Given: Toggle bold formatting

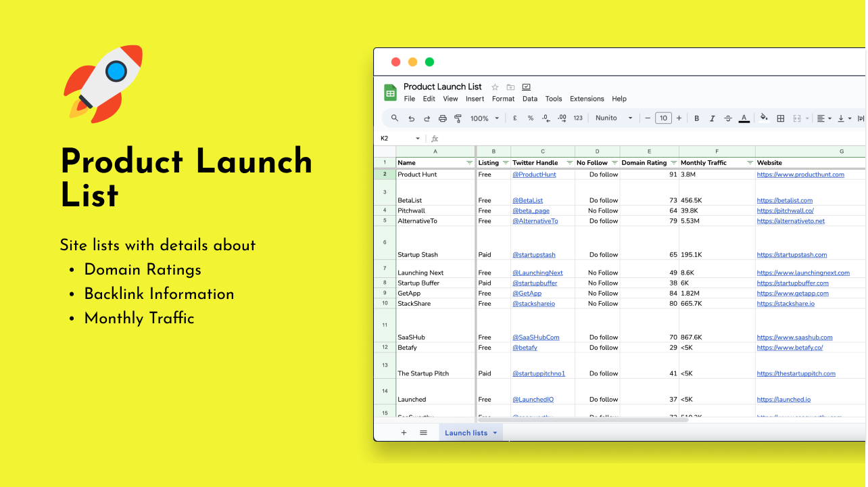Looking at the screenshot, I should 697,118.
